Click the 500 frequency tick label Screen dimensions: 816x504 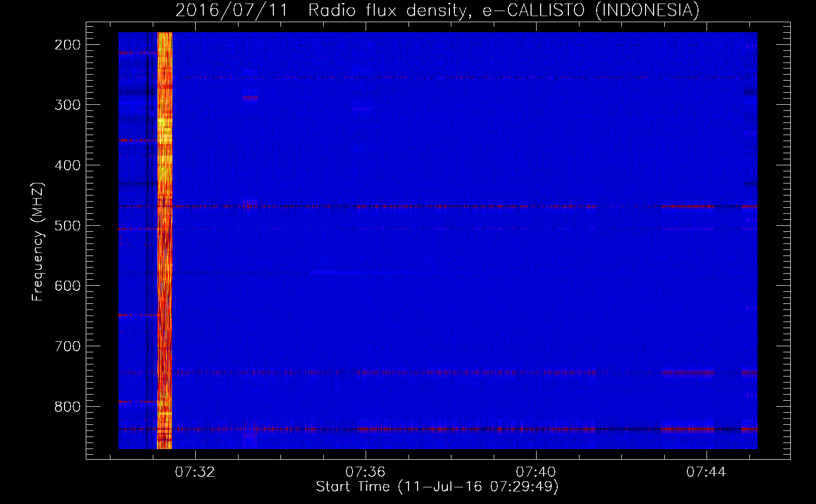pos(68,225)
